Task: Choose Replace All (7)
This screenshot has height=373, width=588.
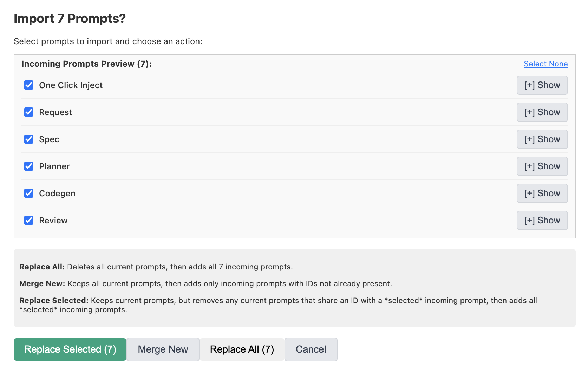Action: pyautogui.click(x=242, y=349)
